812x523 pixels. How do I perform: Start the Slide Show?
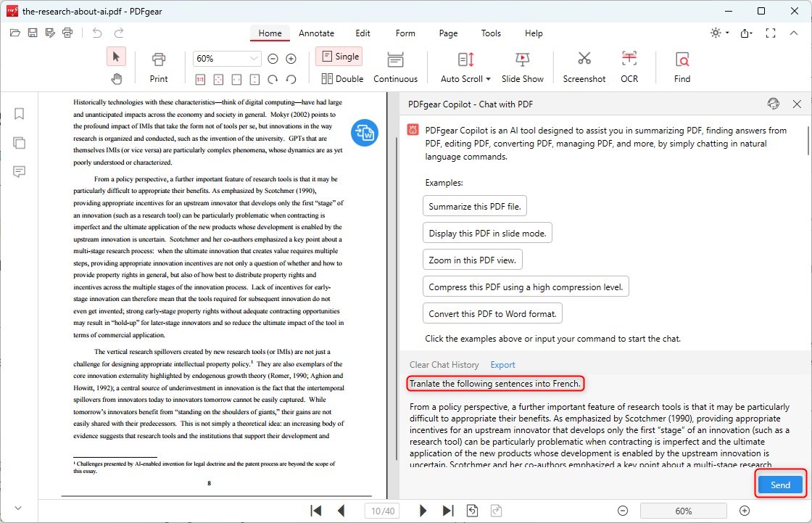point(523,67)
